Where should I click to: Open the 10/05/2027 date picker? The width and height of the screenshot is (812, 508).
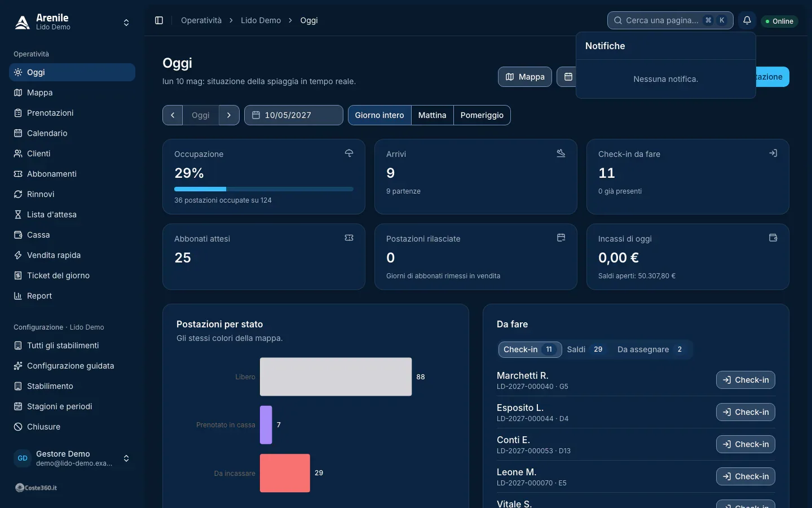[294, 115]
